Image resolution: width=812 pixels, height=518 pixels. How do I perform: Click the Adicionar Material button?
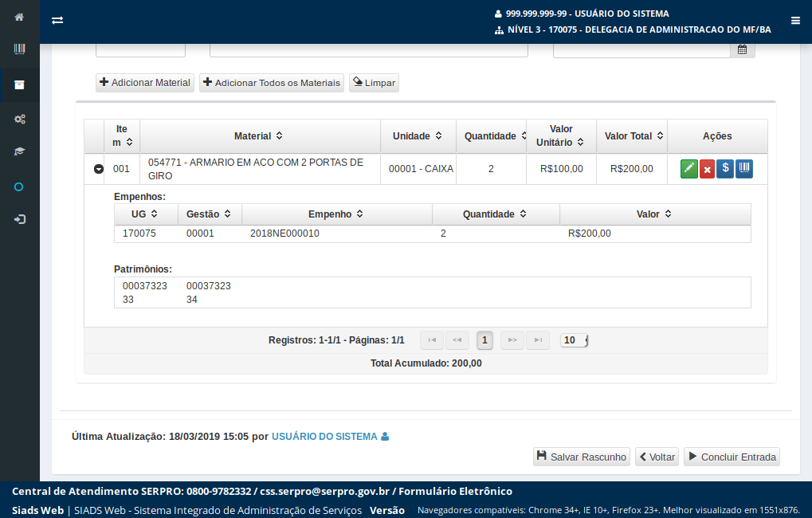click(145, 83)
